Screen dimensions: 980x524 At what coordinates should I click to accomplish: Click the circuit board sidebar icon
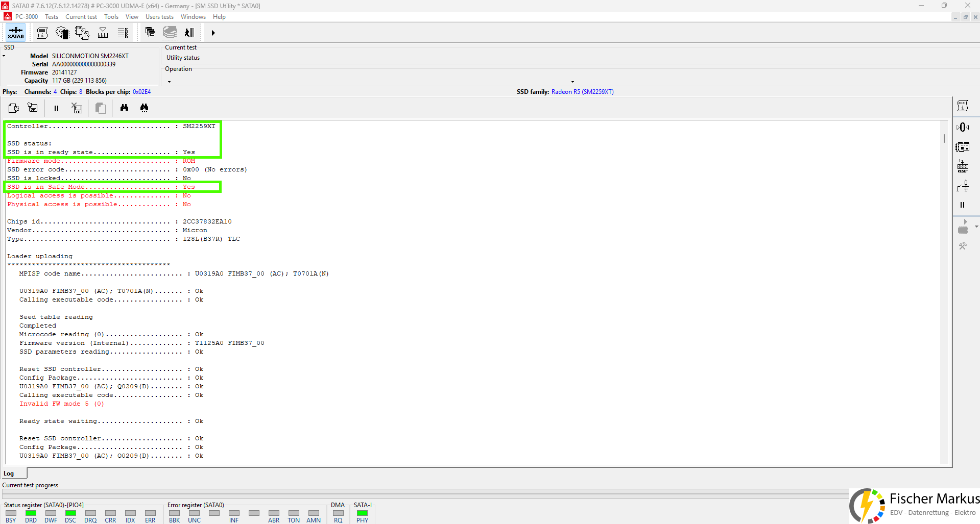coord(963,147)
